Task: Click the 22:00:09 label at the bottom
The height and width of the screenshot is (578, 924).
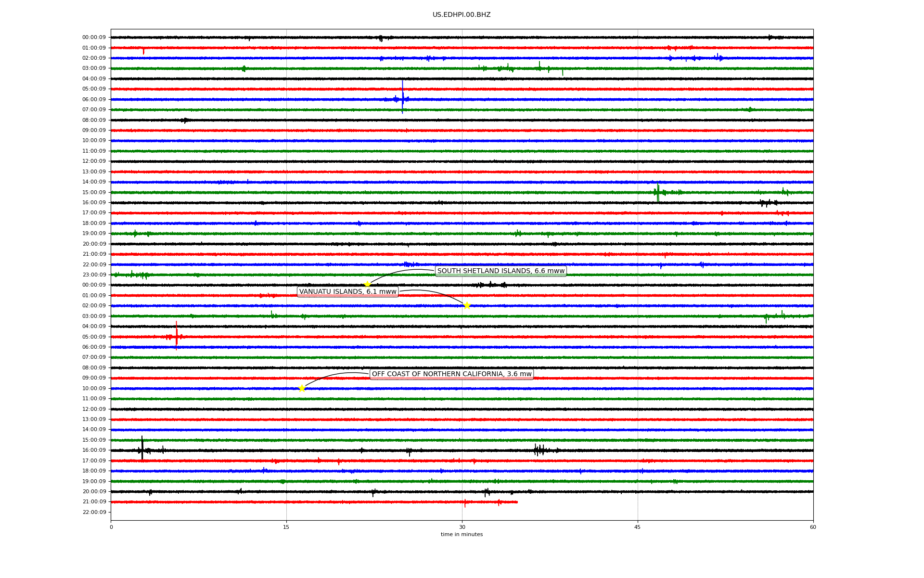Action: coord(94,512)
